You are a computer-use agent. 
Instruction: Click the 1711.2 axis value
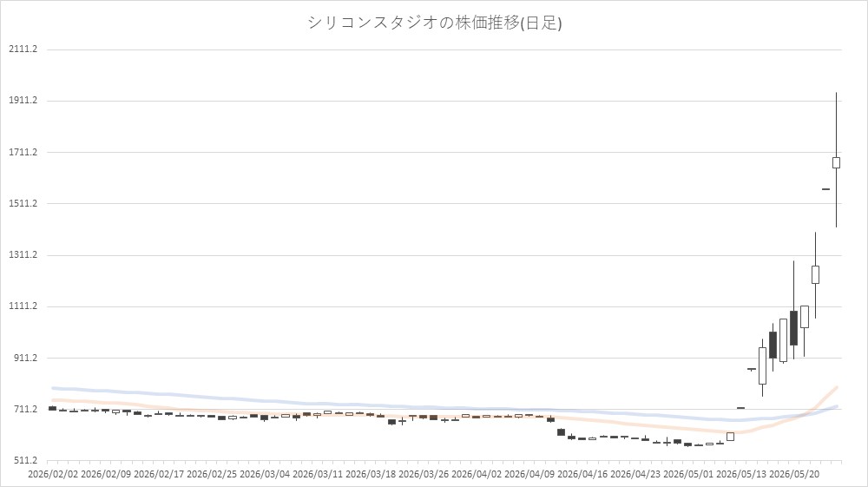(23, 152)
